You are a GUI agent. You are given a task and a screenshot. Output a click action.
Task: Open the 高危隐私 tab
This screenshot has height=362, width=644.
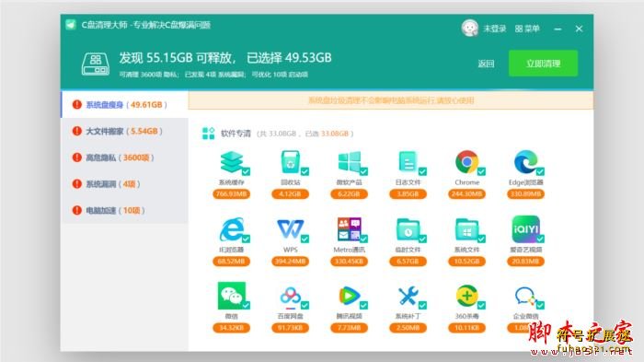coord(124,158)
